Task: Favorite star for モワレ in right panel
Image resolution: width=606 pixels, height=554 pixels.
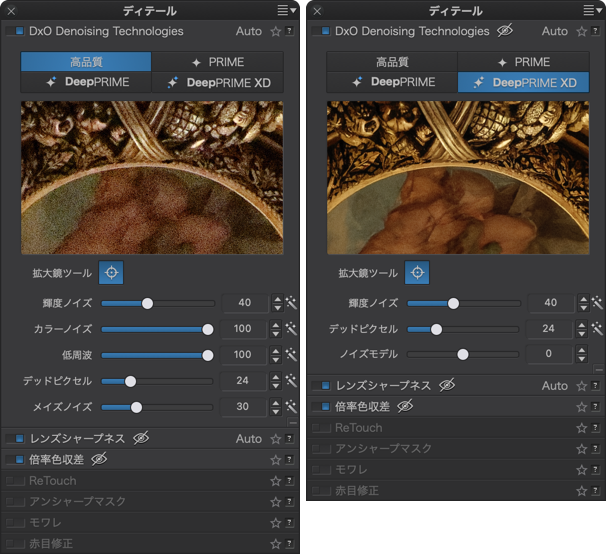Action: click(x=582, y=470)
